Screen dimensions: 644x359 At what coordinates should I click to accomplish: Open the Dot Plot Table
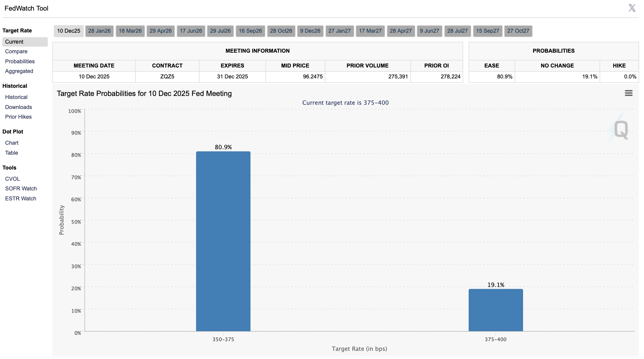[x=11, y=153]
